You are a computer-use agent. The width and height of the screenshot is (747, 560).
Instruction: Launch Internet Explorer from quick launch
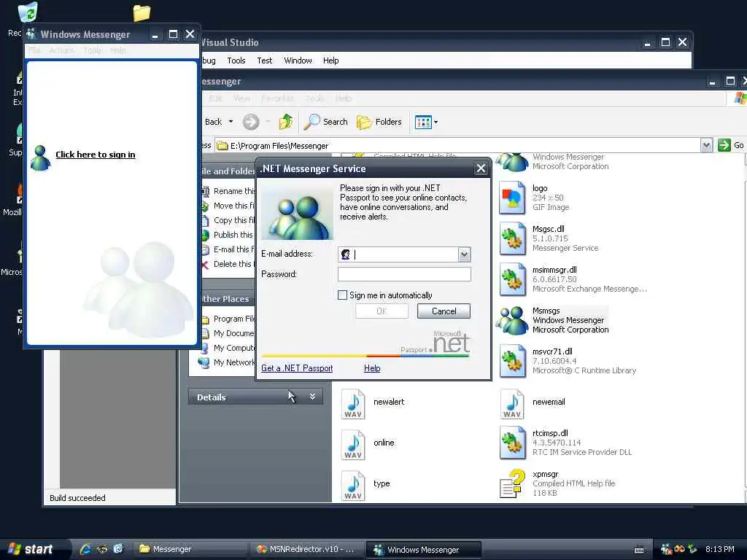click(86, 549)
